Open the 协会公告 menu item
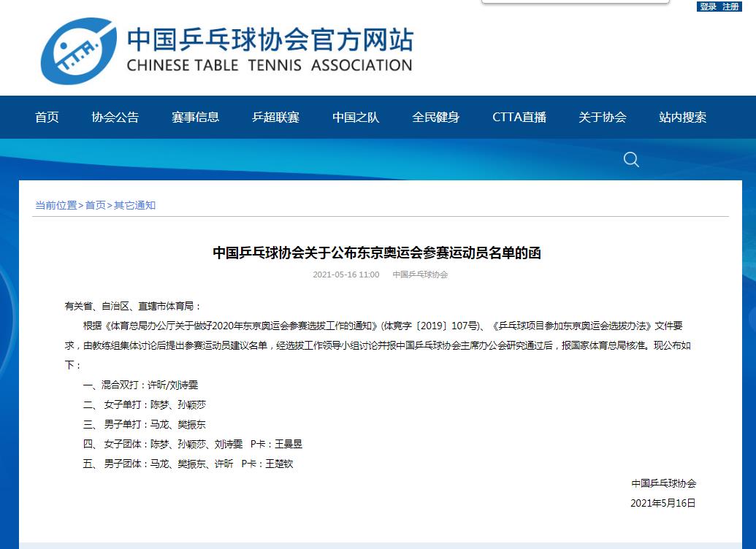756x549 pixels. pyautogui.click(x=115, y=117)
